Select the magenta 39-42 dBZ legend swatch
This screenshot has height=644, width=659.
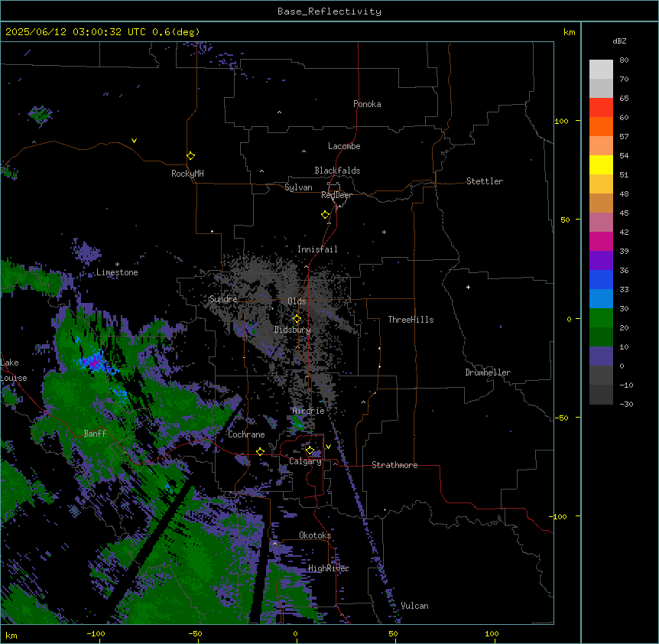(601, 241)
